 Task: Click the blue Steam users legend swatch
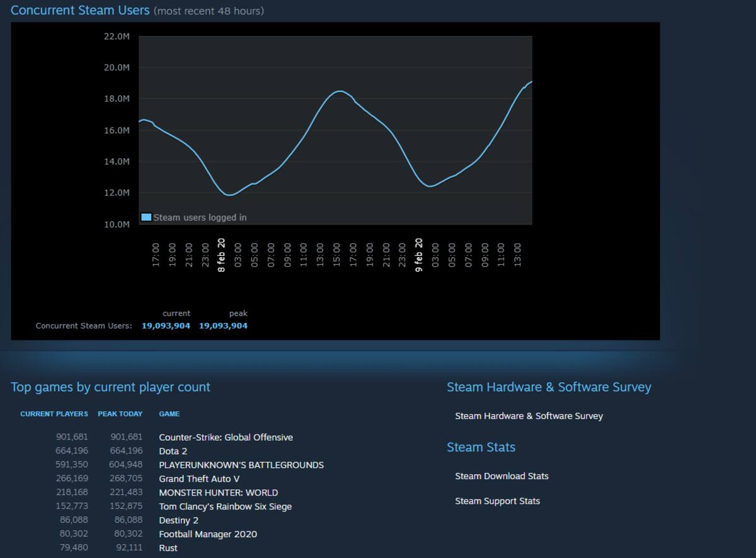(146, 217)
